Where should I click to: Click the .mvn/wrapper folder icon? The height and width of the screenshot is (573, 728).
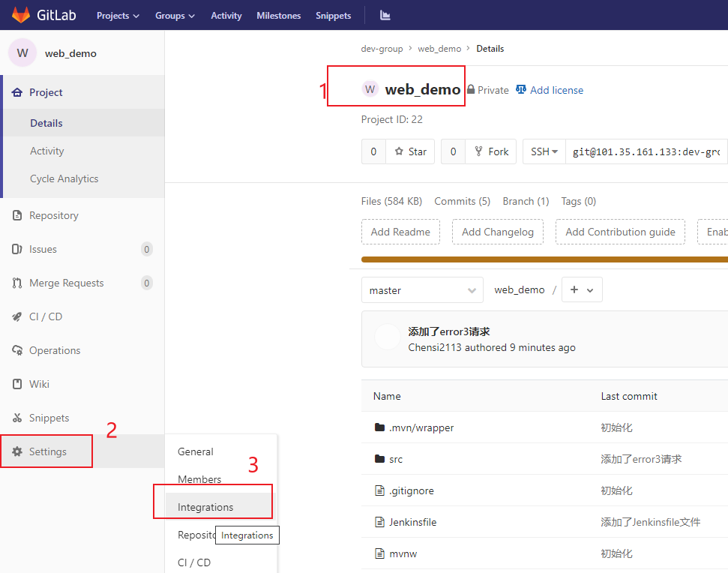380,427
